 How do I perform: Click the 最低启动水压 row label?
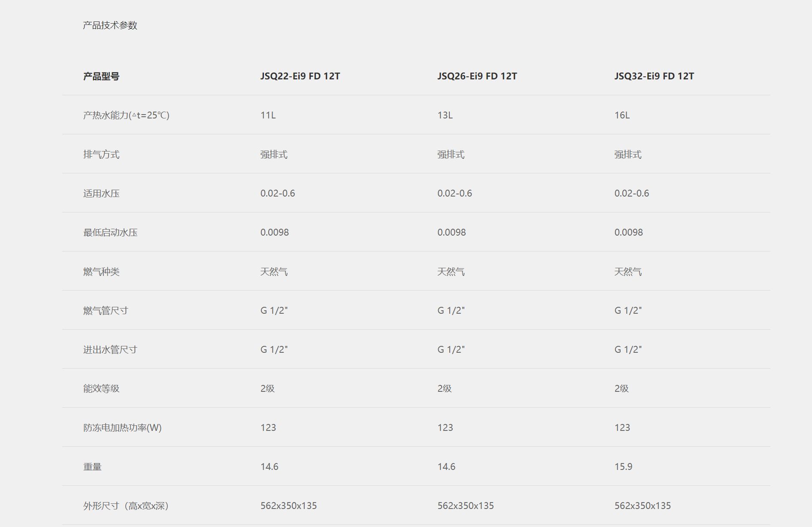click(x=110, y=233)
